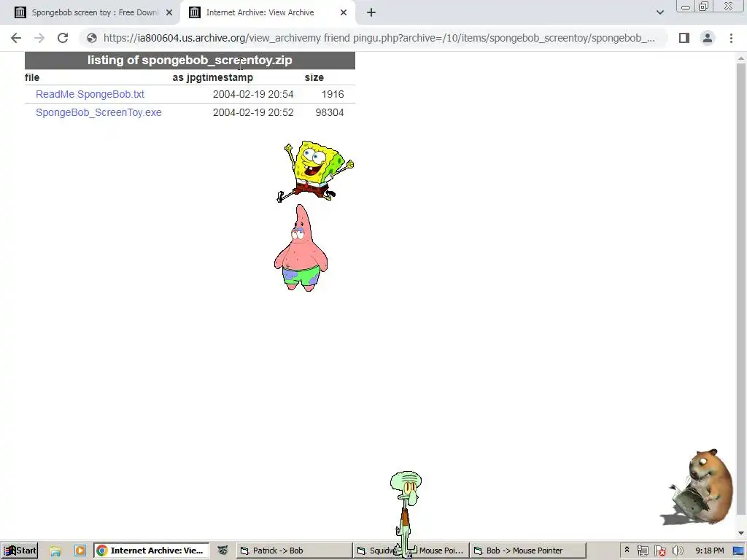Click the raccoon icon in taskbar
The height and width of the screenshot is (560, 747).
click(x=222, y=551)
